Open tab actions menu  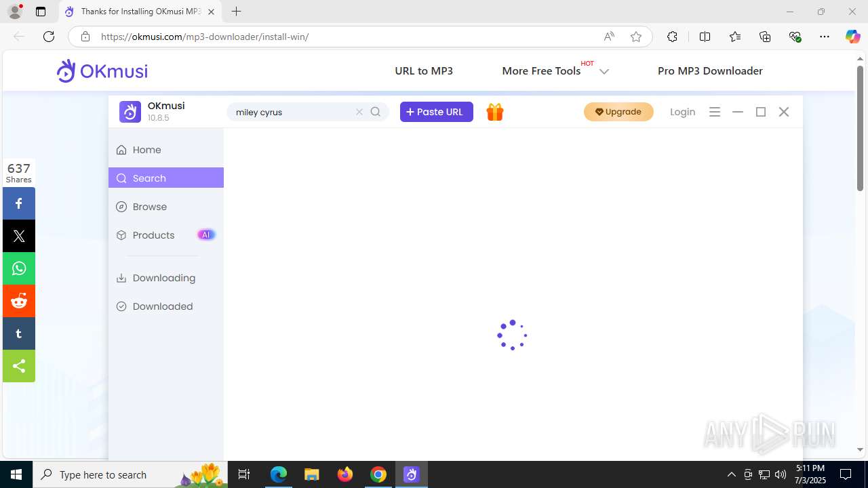tap(41, 12)
